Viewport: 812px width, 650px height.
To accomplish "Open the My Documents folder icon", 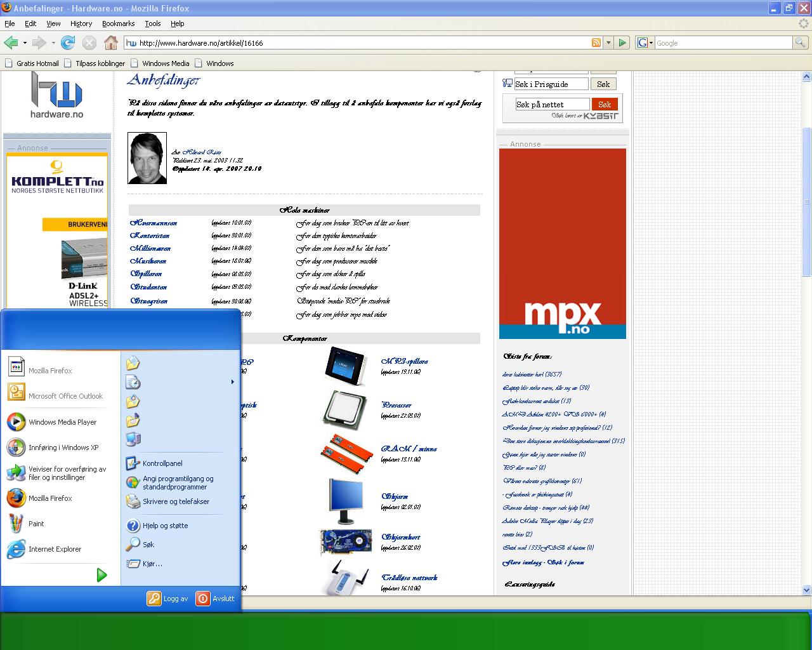I will (x=133, y=363).
